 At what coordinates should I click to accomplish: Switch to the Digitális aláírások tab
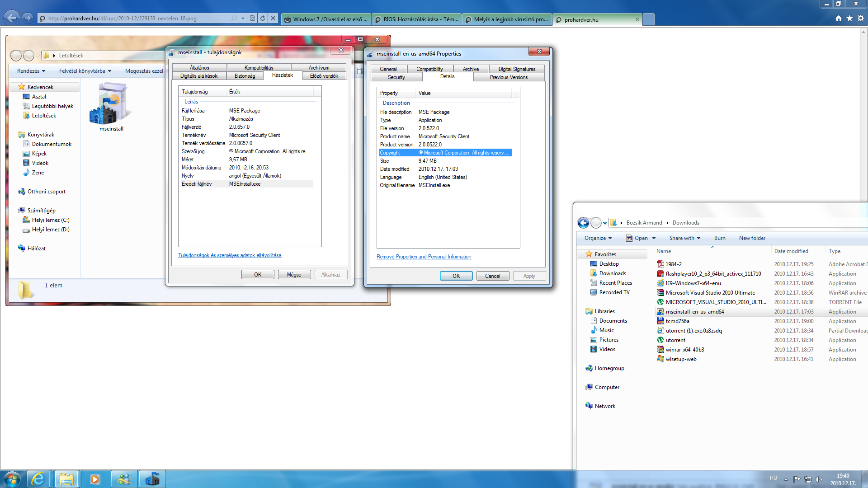pyautogui.click(x=199, y=76)
